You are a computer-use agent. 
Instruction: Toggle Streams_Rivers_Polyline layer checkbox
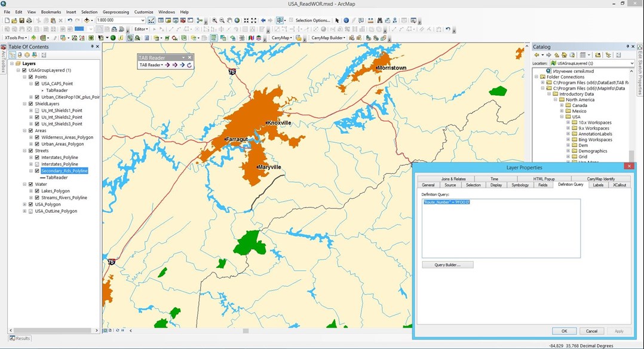coord(38,197)
